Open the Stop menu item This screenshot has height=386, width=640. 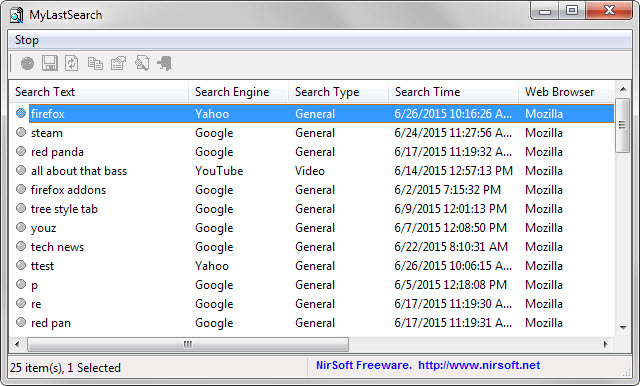pos(27,40)
